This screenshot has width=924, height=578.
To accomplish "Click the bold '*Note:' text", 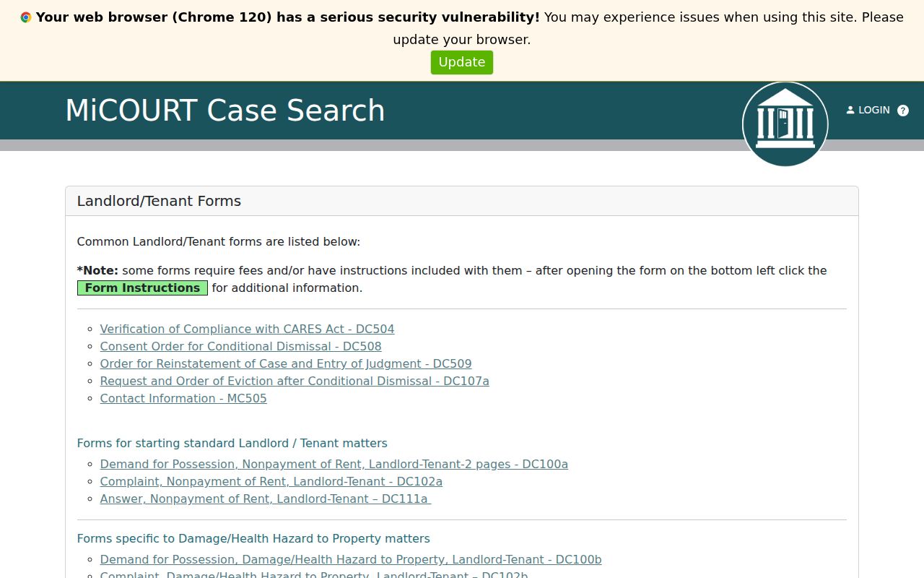I will [x=97, y=270].
